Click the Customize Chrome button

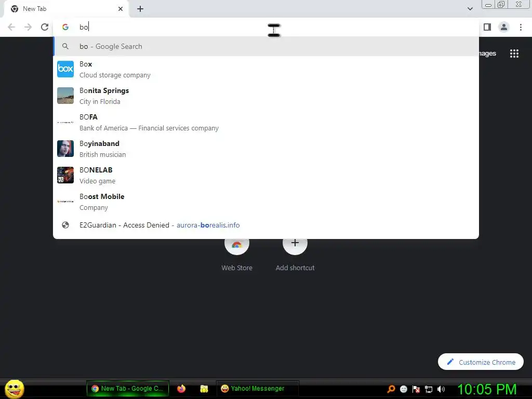pos(481,362)
